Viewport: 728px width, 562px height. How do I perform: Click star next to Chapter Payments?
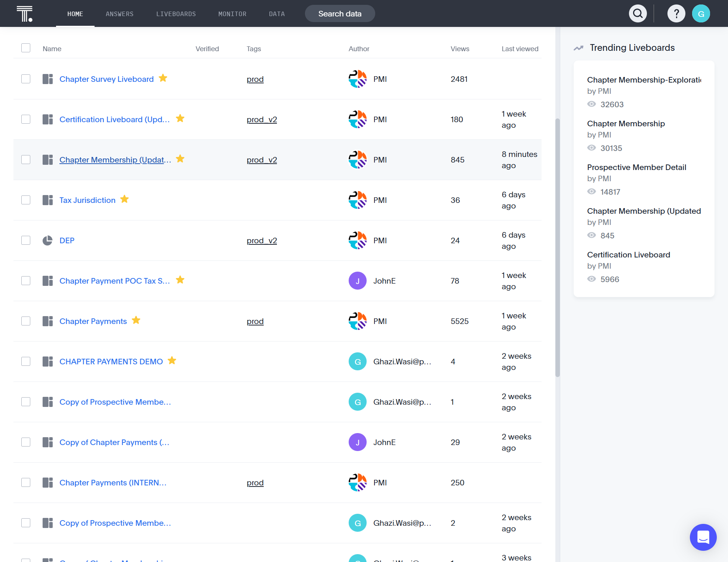(x=136, y=320)
